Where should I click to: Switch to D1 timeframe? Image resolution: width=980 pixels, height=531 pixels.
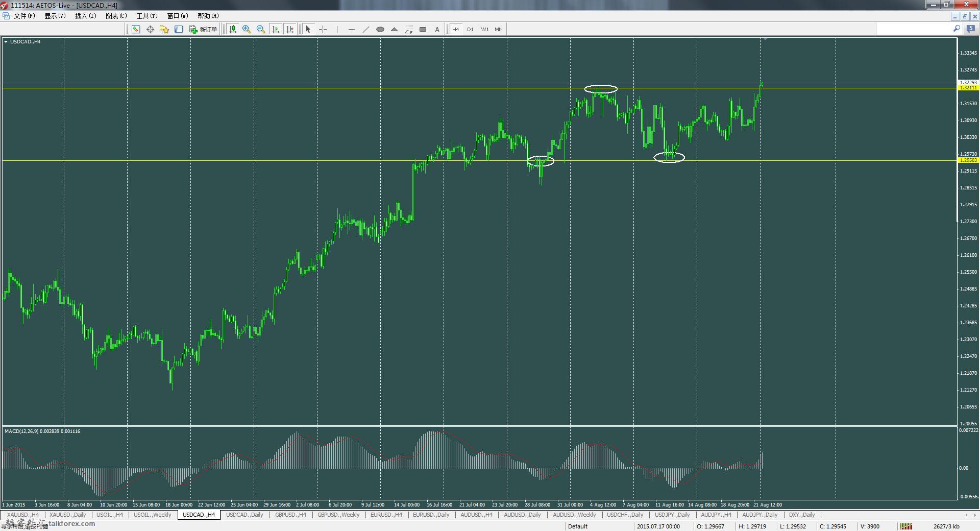(x=470, y=29)
